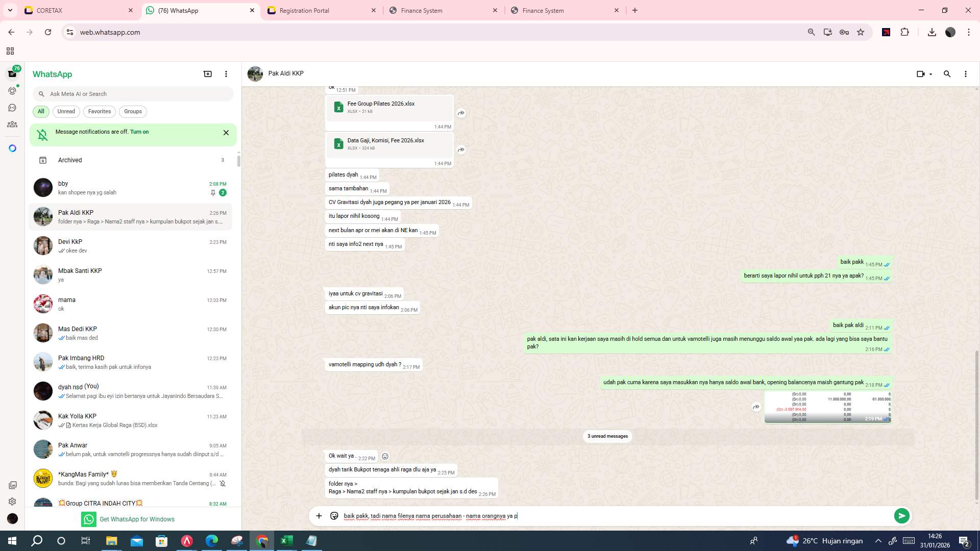Open the emoji and sticker picker
The image size is (980, 551).
(334, 516)
